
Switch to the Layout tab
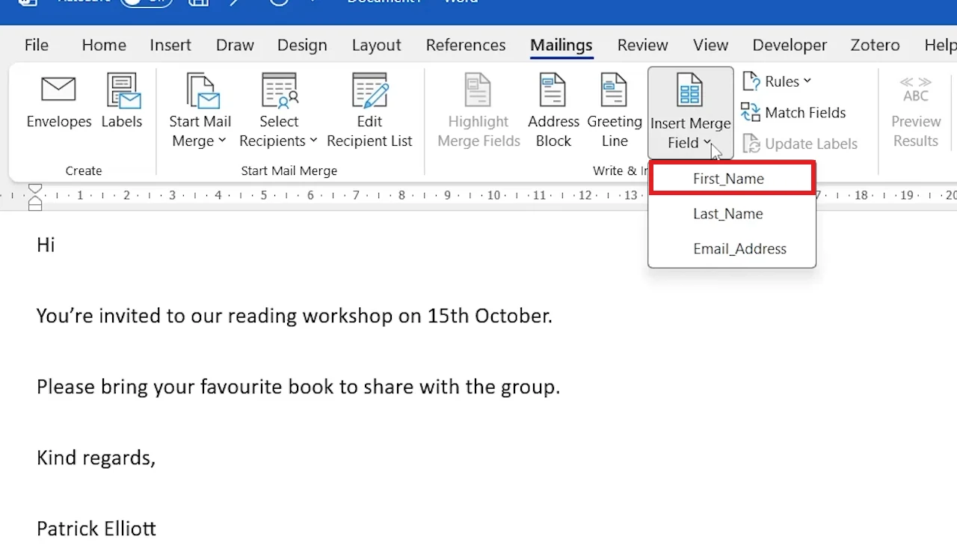click(376, 45)
